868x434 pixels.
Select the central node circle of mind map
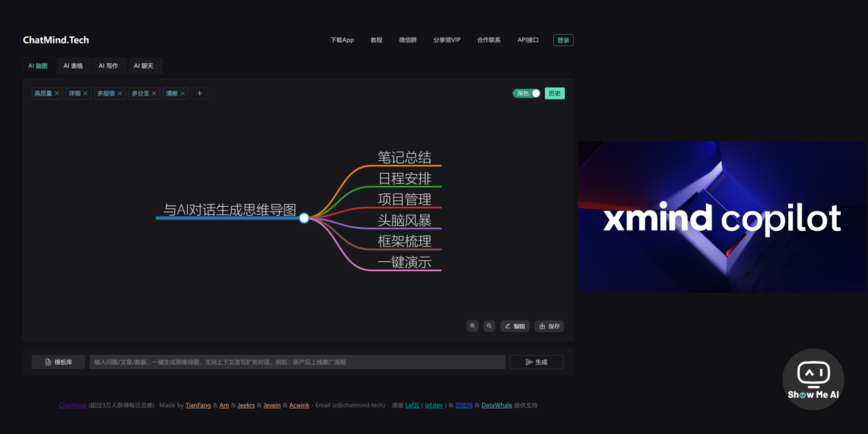[x=304, y=218]
